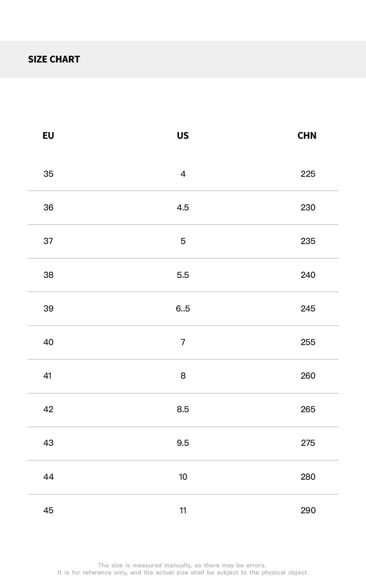Click US size 8.5 value
The width and height of the screenshot is (366, 588).
pyautogui.click(x=183, y=409)
